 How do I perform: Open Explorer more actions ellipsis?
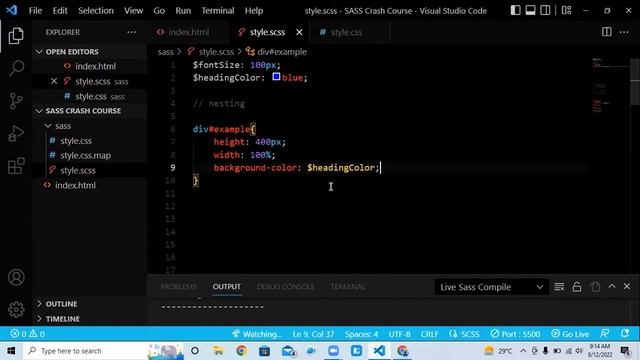[131, 32]
